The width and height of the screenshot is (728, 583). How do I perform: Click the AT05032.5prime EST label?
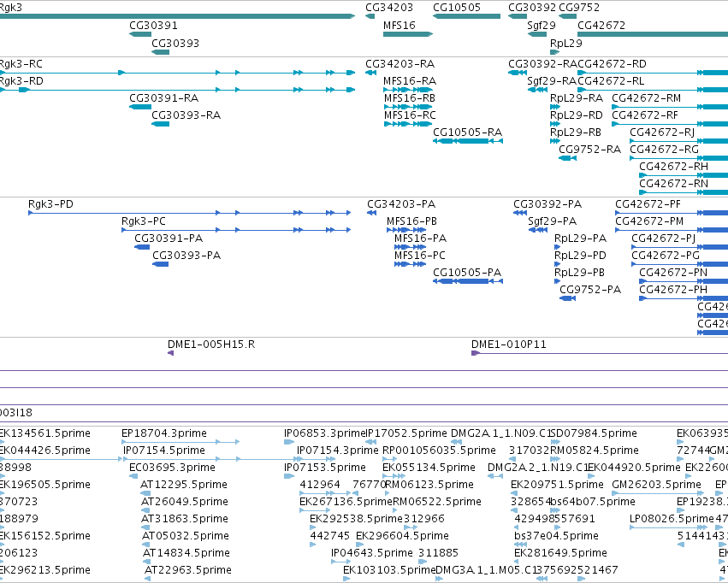(x=186, y=537)
